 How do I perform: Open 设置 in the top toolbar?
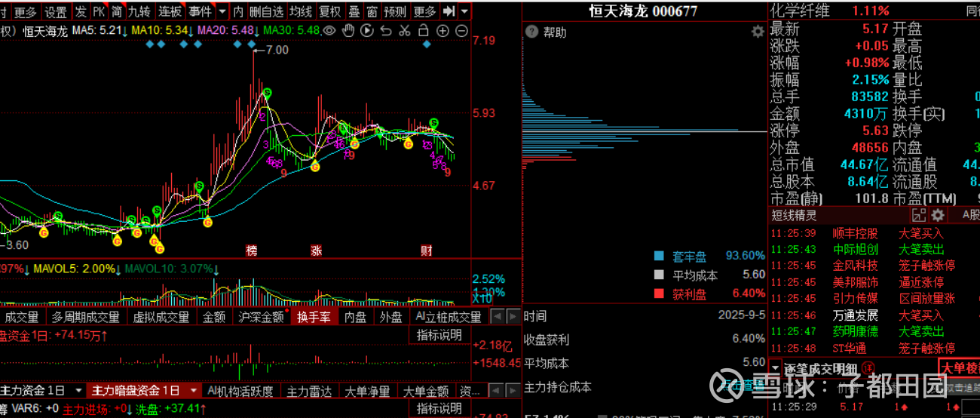tap(55, 11)
